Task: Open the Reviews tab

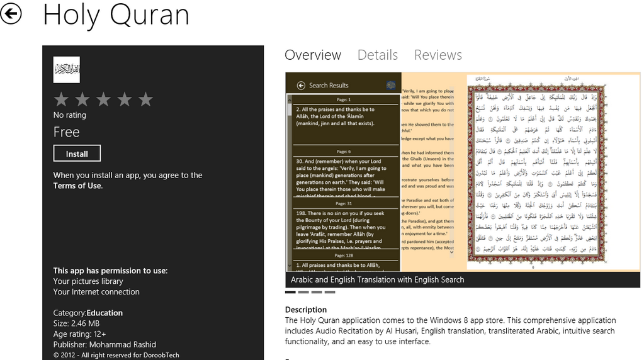Action: pyautogui.click(x=438, y=55)
